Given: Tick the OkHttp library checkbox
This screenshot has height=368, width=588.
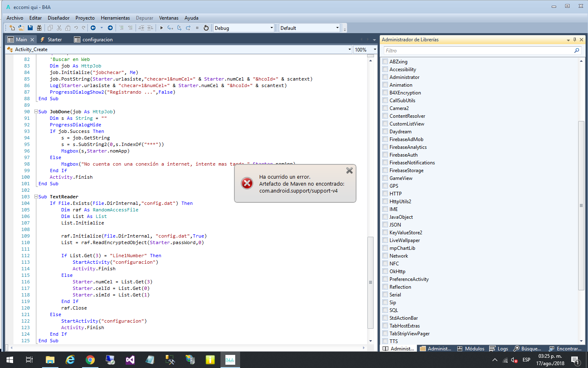Looking at the screenshot, I should point(385,271).
